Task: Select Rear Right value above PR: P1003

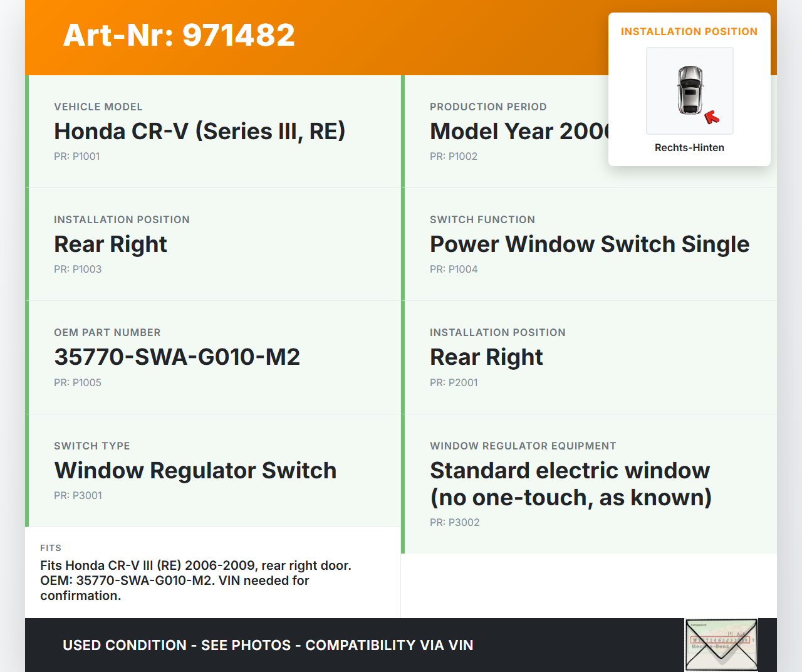Action: click(x=110, y=244)
